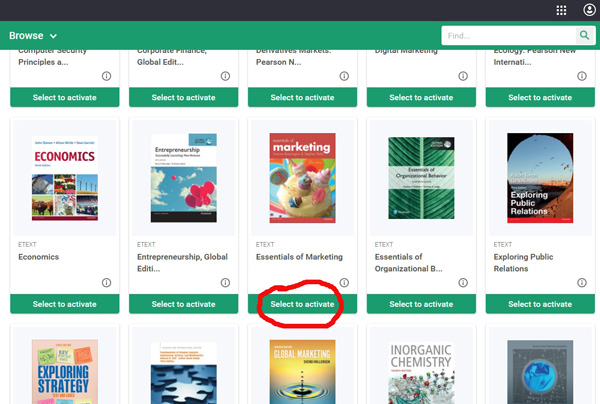600x404 pixels.
Task: Click Essentials of Organizational B... title
Action: point(408,262)
